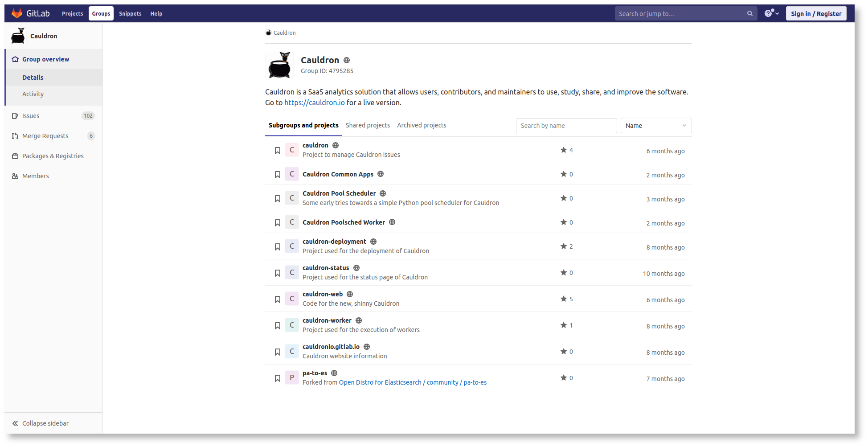
Task: Click bookmark icon of Cauldron Common Apps
Action: coord(278,175)
